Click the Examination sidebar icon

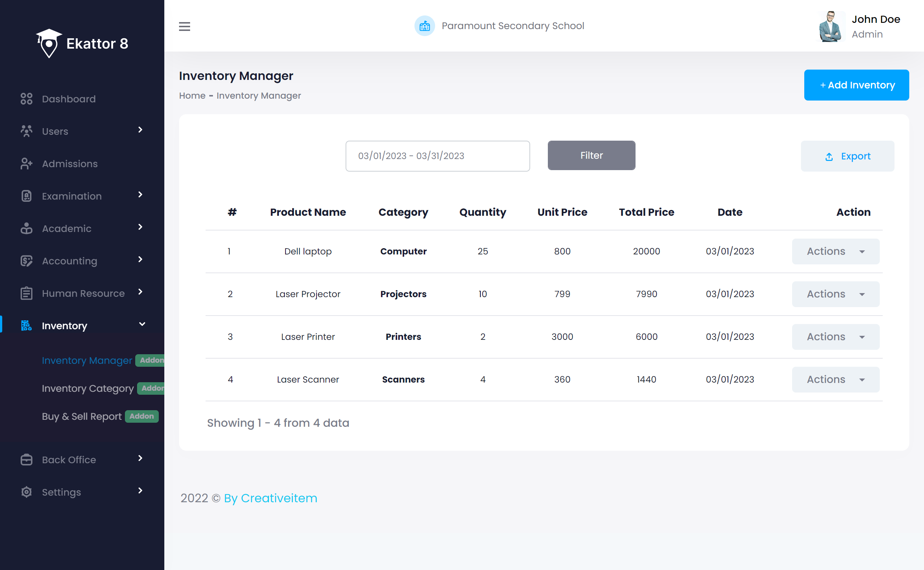[x=27, y=196]
